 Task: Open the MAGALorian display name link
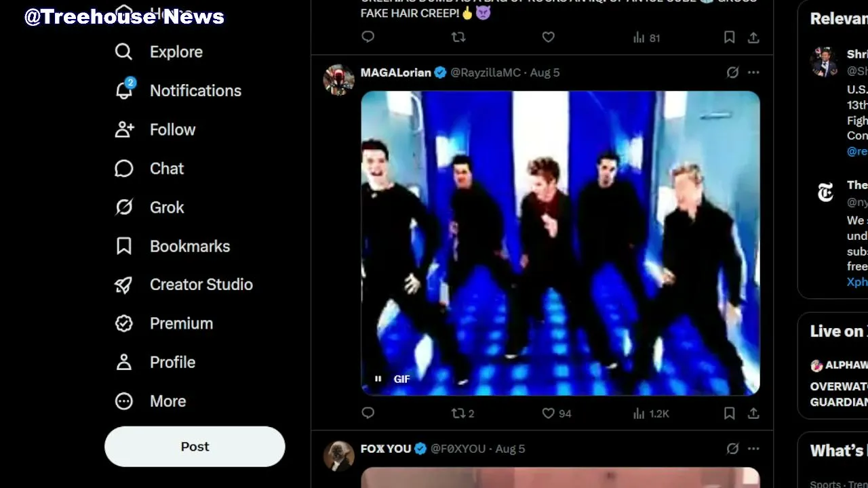[x=396, y=73]
